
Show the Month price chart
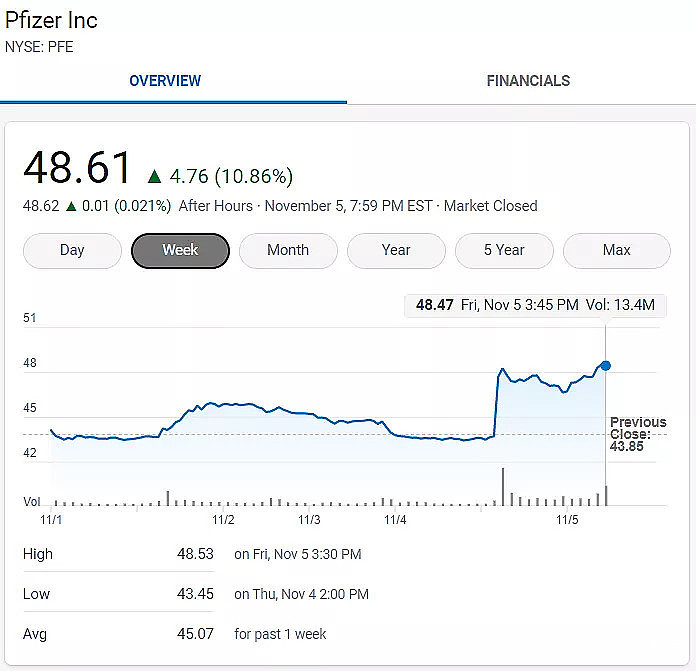[288, 250]
